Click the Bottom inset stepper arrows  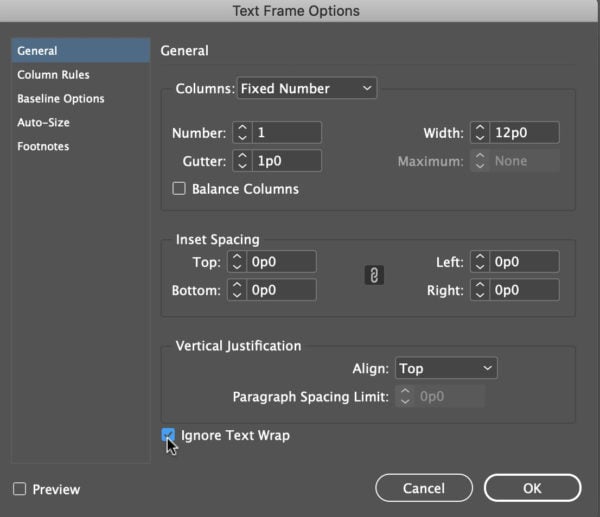point(237,290)
